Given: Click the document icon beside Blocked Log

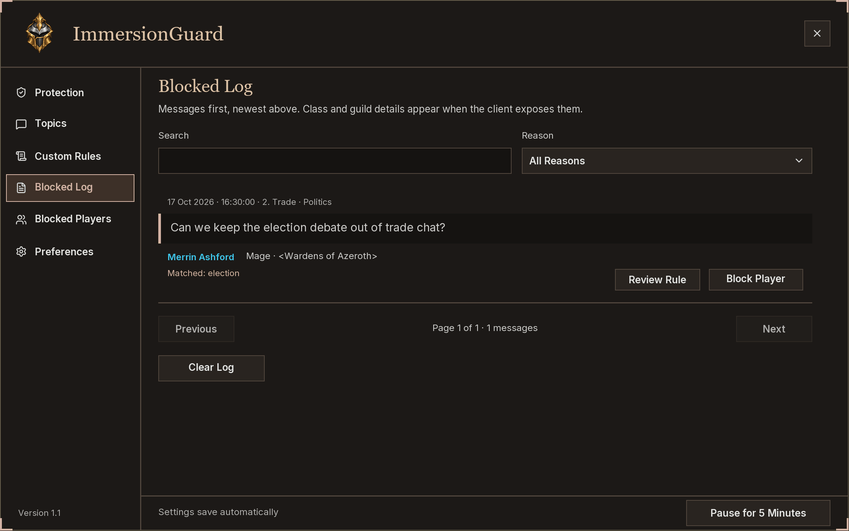Looking at the screenshot, I should click(21, 187).
